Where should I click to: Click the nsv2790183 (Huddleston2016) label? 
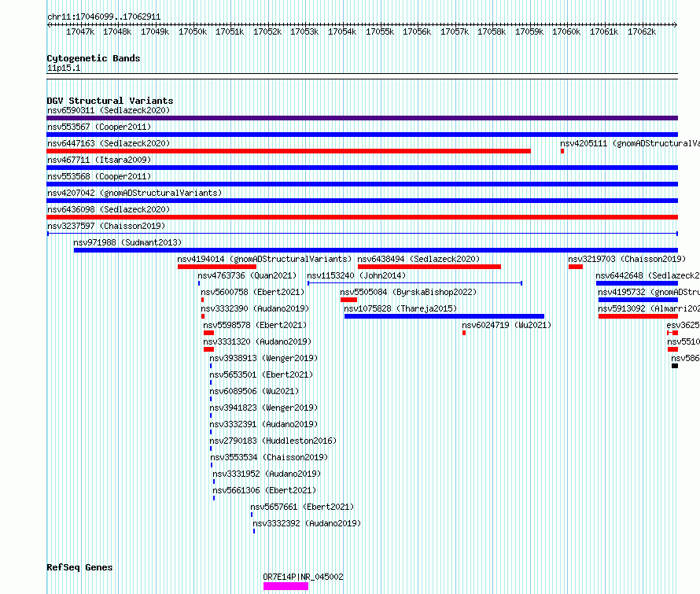pyautogui.click(x=273, y=441)
